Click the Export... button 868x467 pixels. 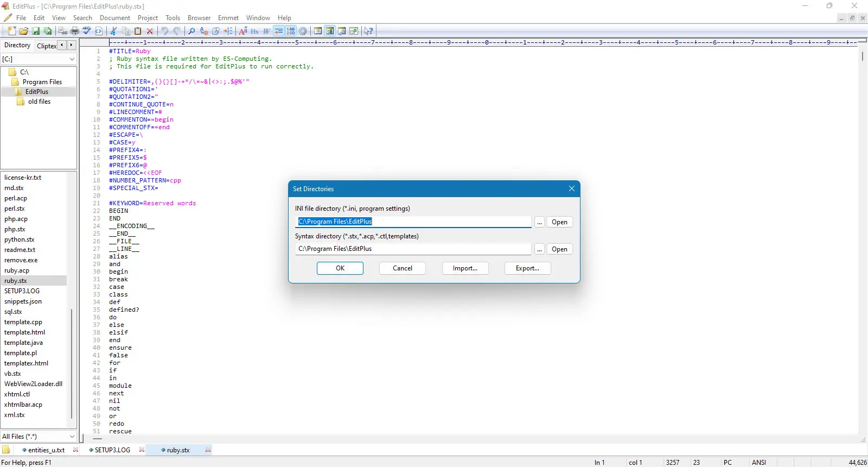tap(528, 268)
